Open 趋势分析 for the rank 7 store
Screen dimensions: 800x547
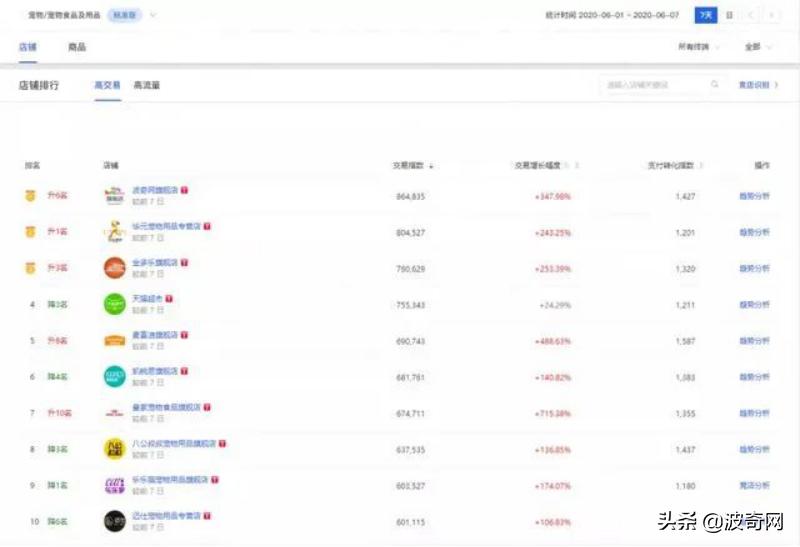click(754, 413)
